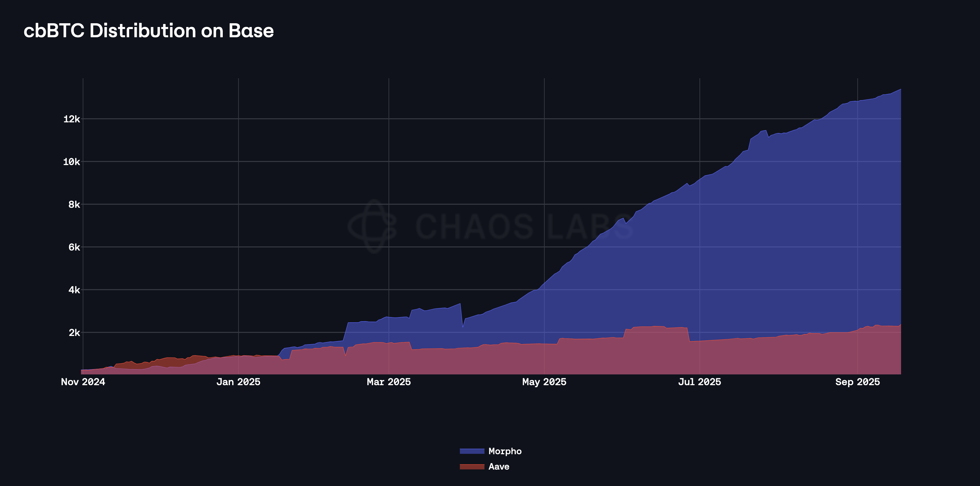This screenshot has height=486, width=980.
Task: Click the 6k y-axis tick label
Action: 74,247
